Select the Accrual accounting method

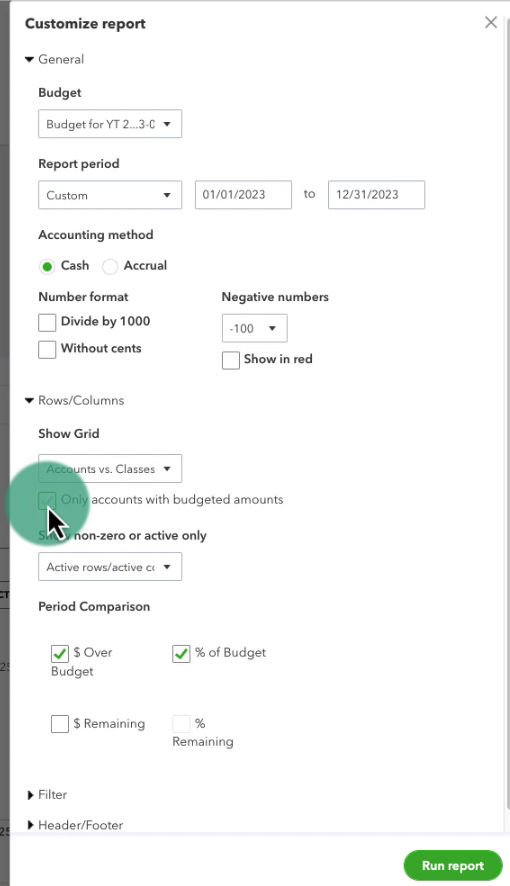pyautogui.click(x=110, y=266)
